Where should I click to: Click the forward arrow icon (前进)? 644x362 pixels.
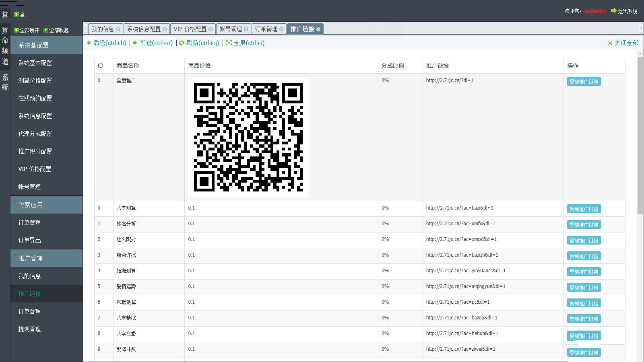click(135, 43)
